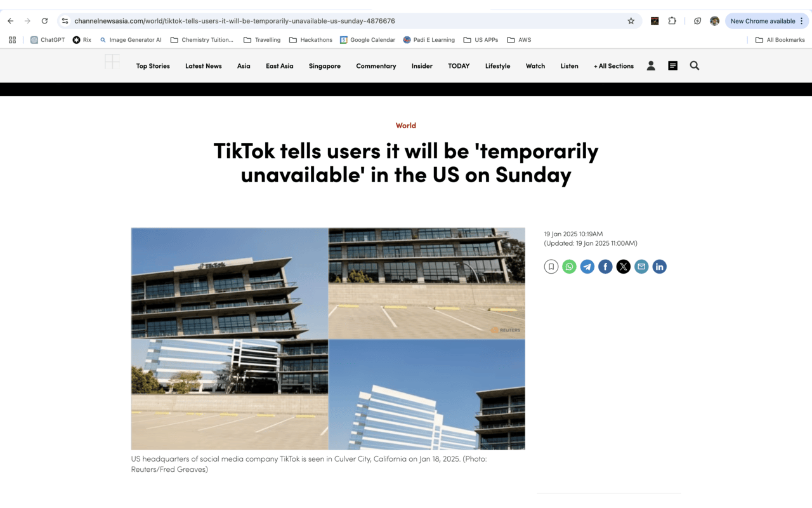Share article via LinkedIn icon
Screen dimensions: 812x508
tap(660, 267)
